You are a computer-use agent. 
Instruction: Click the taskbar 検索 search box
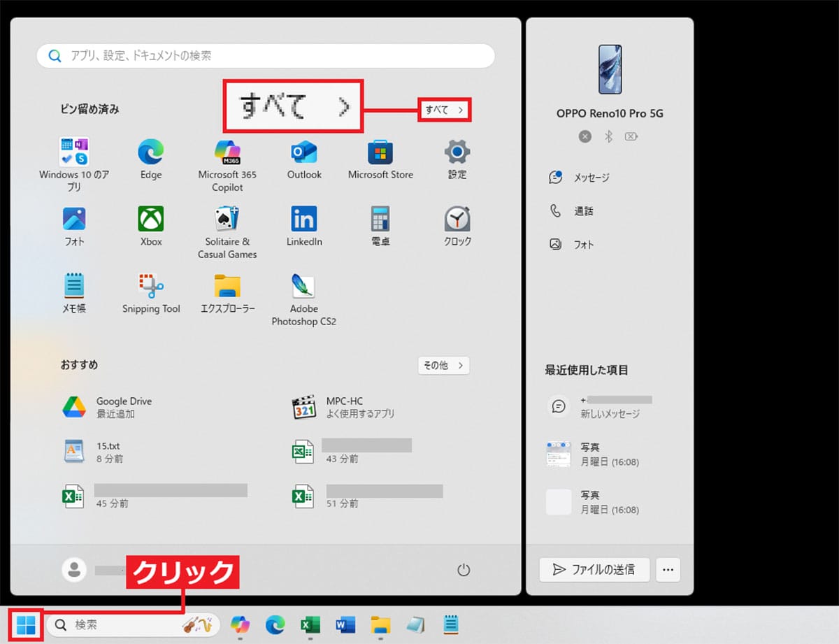[x=134, y=624]
